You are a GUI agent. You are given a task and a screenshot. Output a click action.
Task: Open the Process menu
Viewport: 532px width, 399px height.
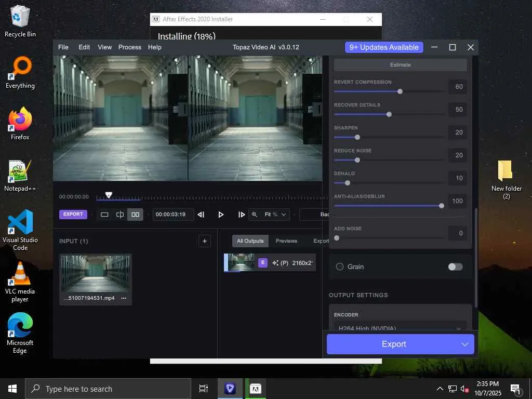point(129,47)
